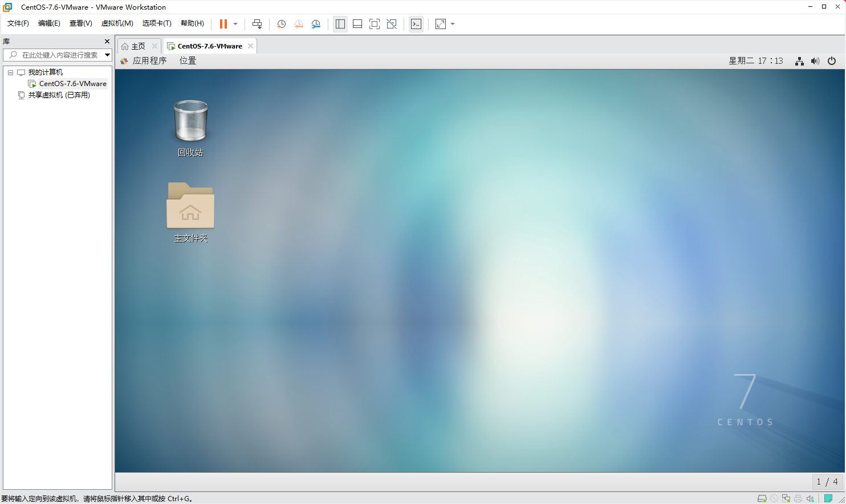Open the library search dropdown arrow

pos(107,55)
